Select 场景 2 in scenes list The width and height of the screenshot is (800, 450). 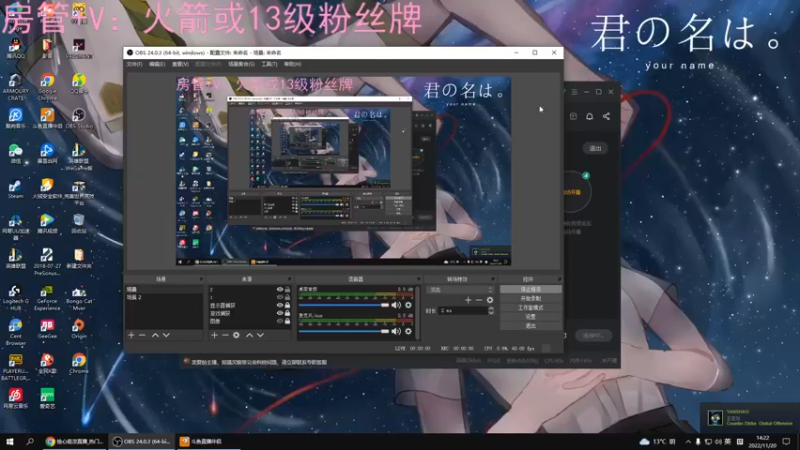(x=164, y=297)
